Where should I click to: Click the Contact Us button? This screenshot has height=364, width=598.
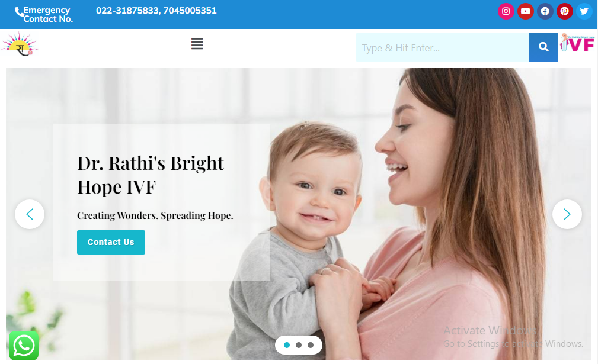pyautogui.click(x=111, y=242)
